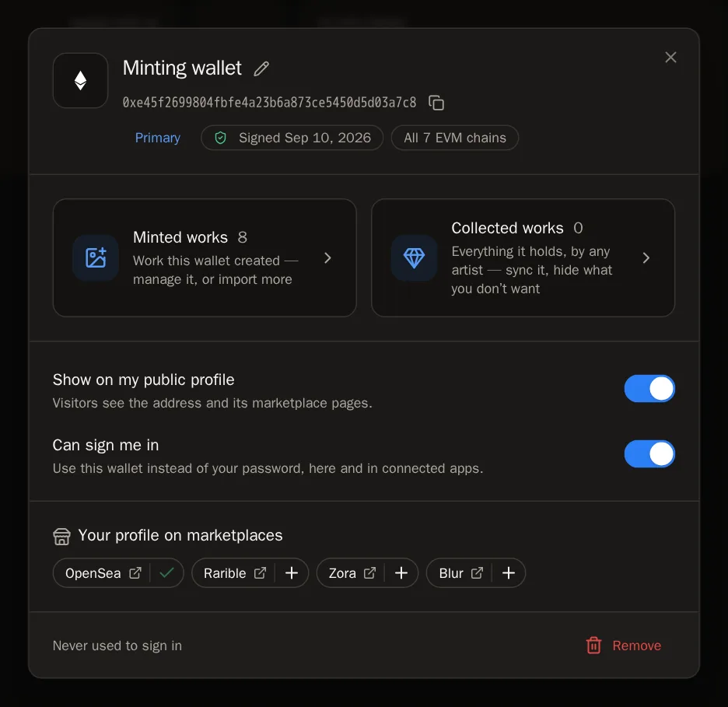Open the All 7 EVM chains badge

click(x=454, y=138)
